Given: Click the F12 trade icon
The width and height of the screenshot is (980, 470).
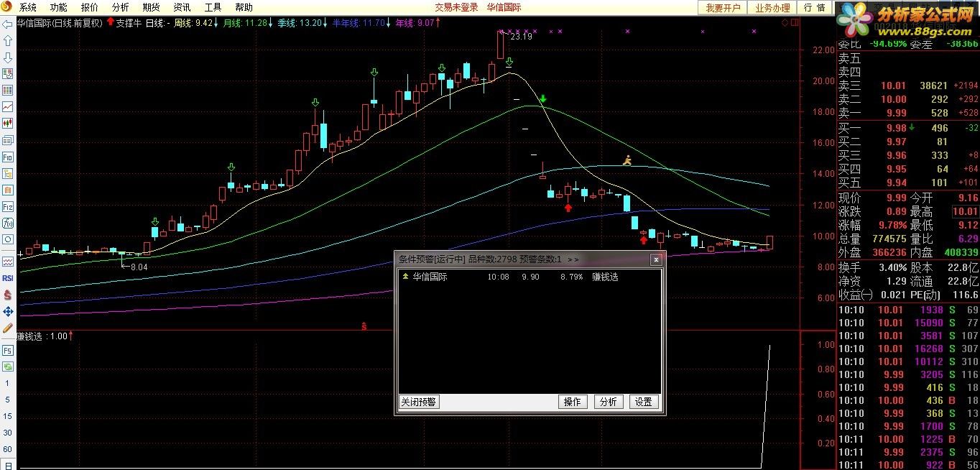Looking at the screenshot, I should click(x=8, y=206).
